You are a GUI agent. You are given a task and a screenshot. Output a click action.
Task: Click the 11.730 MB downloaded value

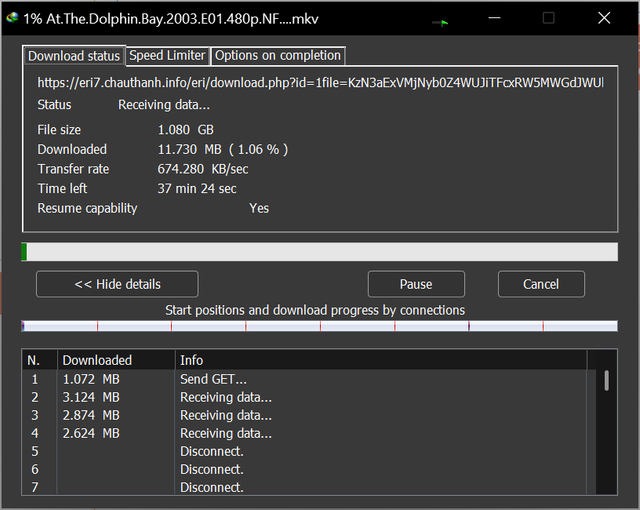223,149
